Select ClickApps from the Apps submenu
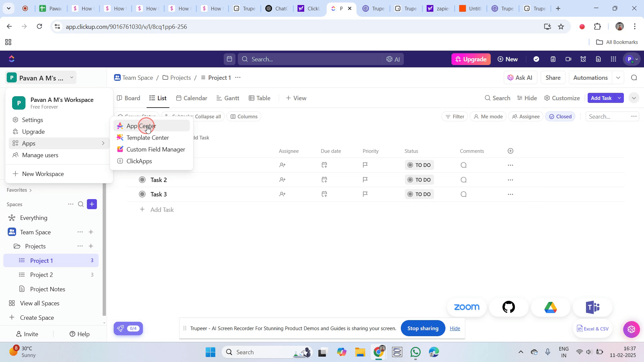The width and height of the screenshot is (644, 362). 139,161
